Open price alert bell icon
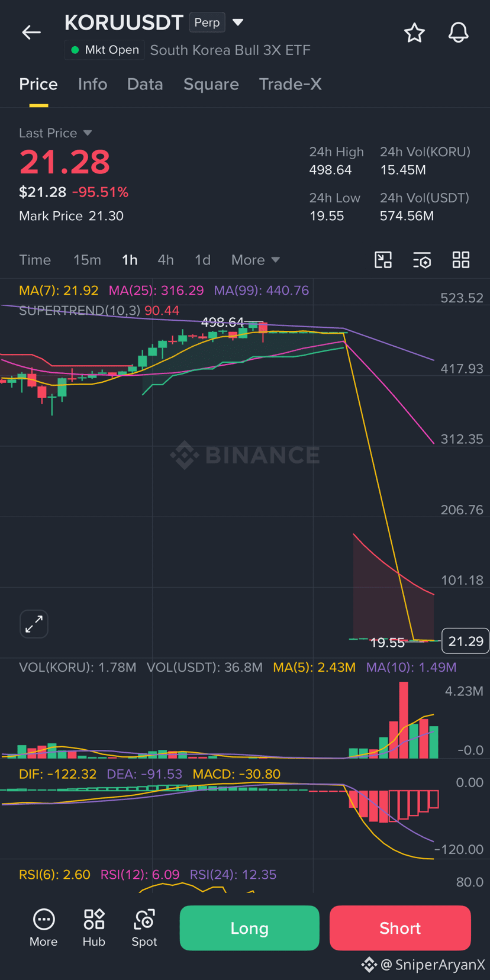The height and width of the screenshot is (980, 490). point(458,33)
